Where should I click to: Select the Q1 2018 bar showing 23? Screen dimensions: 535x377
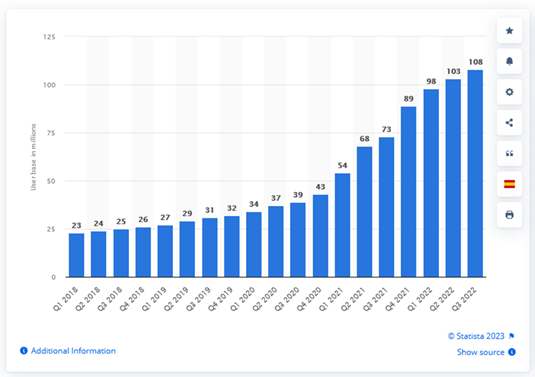pos(76,255)
